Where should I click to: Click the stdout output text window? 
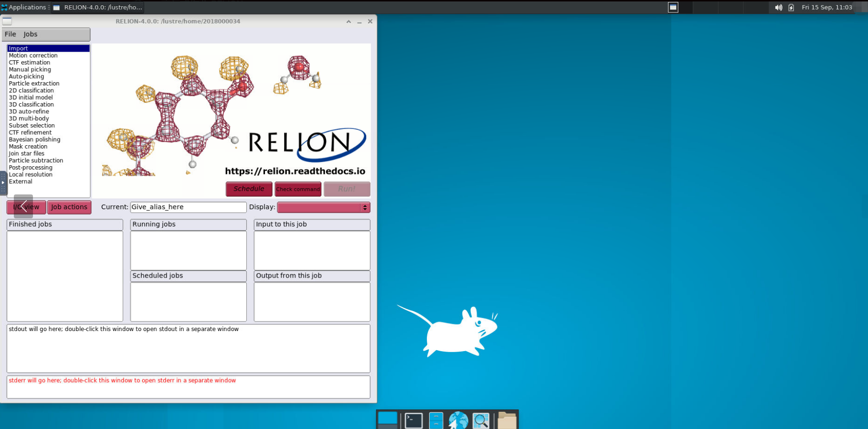tap(188, 348)
